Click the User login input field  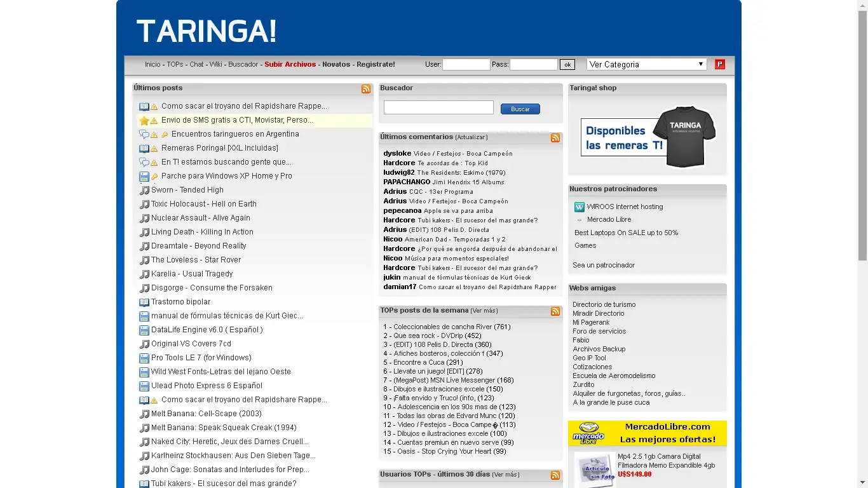pyautogui.click(x=466, y=64)
